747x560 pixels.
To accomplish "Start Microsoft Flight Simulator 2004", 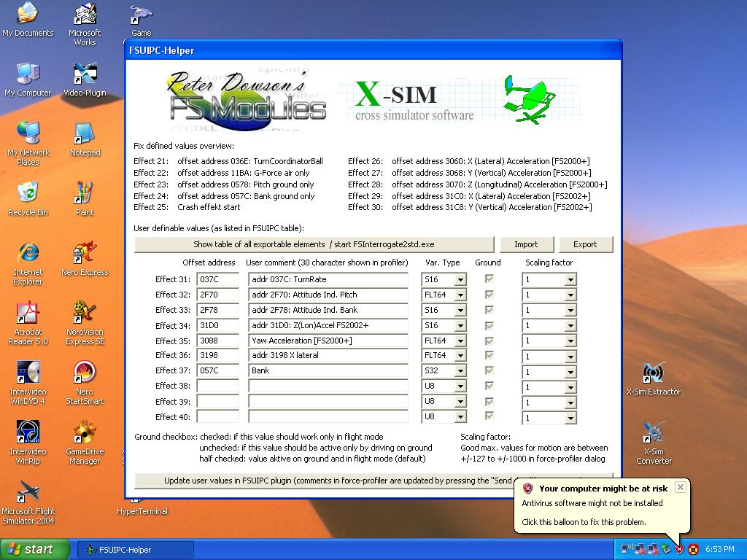I will point(28,503).
